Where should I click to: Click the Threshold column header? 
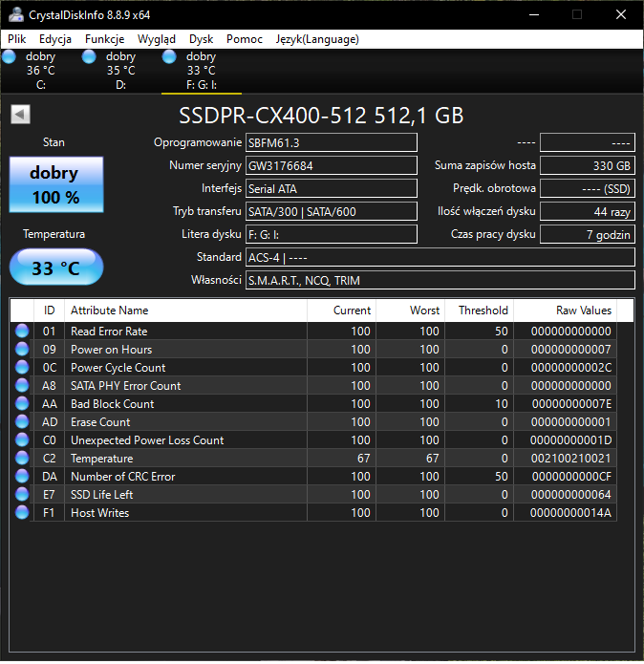click(x=480, y=311)
